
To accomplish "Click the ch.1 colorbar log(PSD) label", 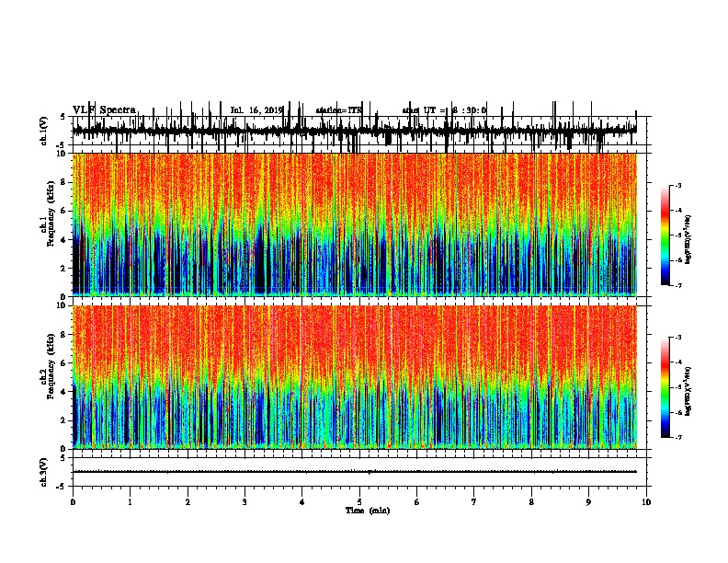I will tap(688, 239).
